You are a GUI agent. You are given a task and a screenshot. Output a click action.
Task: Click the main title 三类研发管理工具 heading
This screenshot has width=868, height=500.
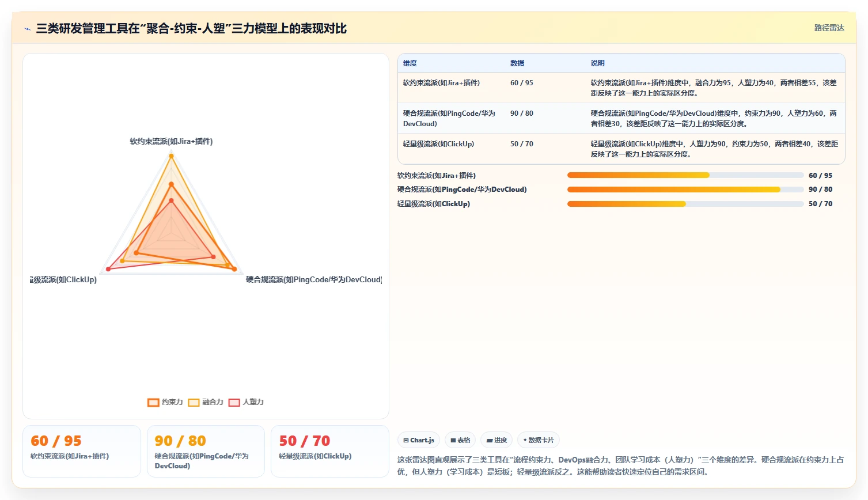click(191, 29)
